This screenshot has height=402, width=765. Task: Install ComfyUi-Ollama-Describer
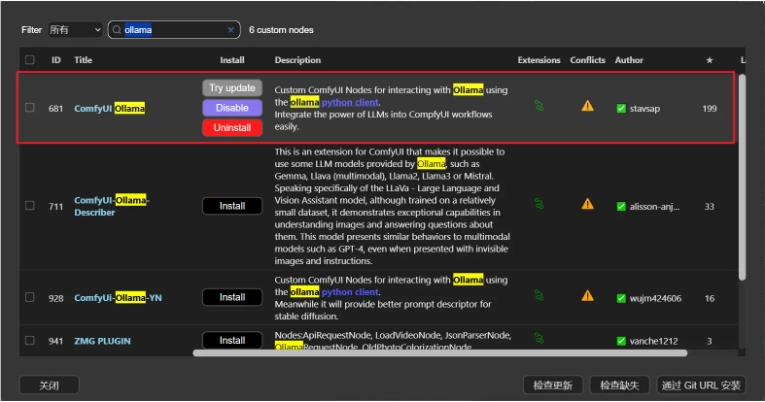click(x=232, y=206)
